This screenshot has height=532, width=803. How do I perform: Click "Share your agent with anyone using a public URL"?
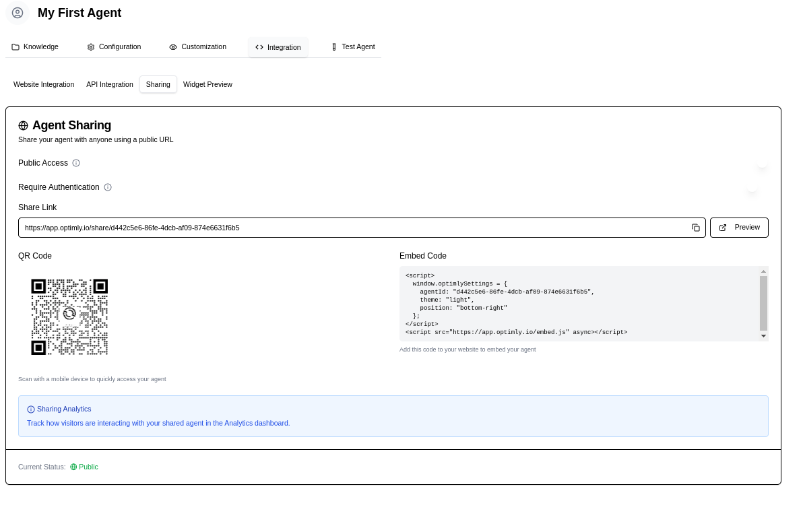pyautogui.click(x=96, y=140)
